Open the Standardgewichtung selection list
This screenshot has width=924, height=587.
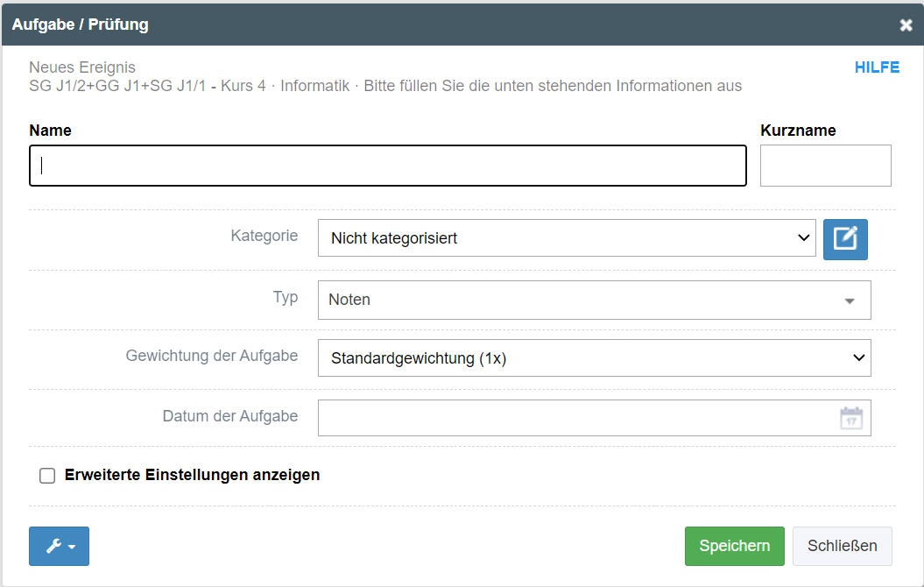pos(594,357)
